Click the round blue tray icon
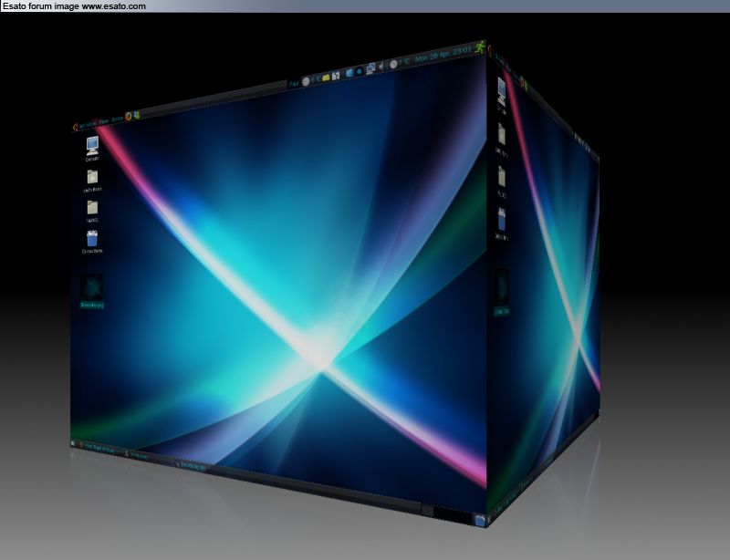Viewport: 730px width, 560px height. click(x=360, y=71)
